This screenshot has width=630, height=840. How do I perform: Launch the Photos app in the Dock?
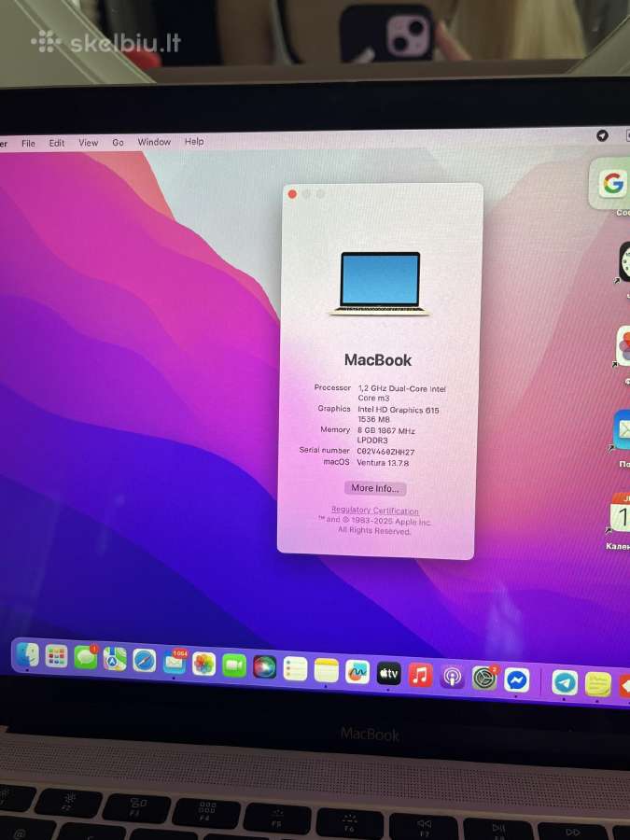[203, 665]
